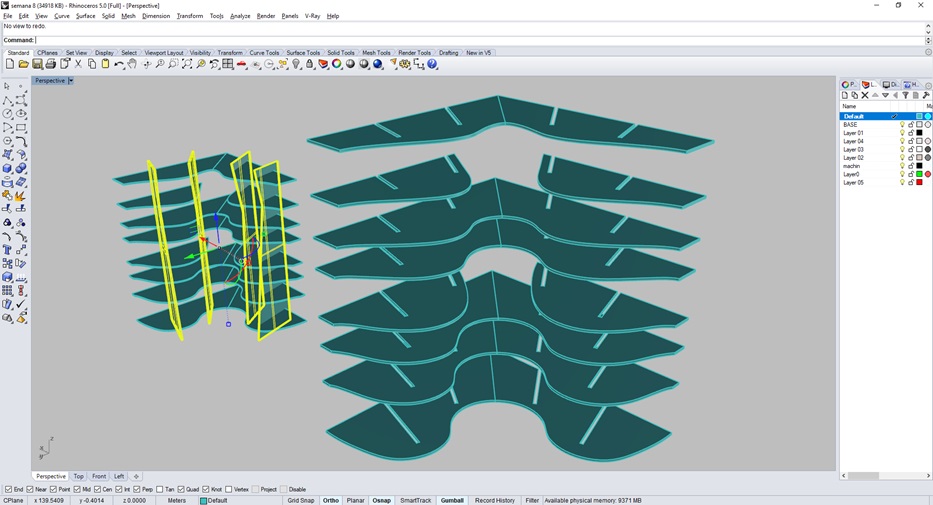Click the Print icon in Standard toolbar
933x505 pixels.
51,64
